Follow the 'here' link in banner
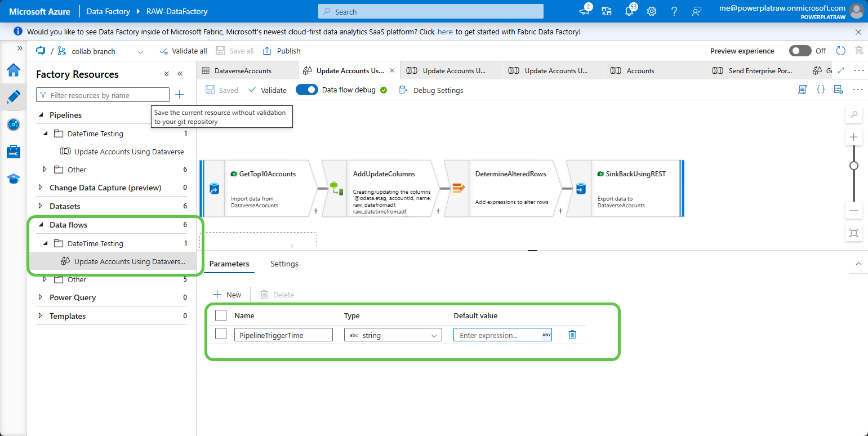The width and height of the screenshot is (868, 436). click(x=445, y=32)
